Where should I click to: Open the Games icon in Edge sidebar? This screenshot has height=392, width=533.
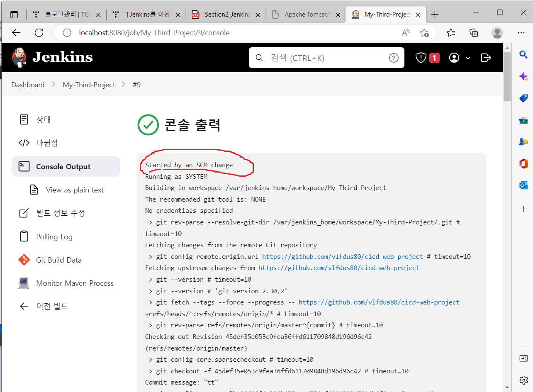click(x=523, y=141)
